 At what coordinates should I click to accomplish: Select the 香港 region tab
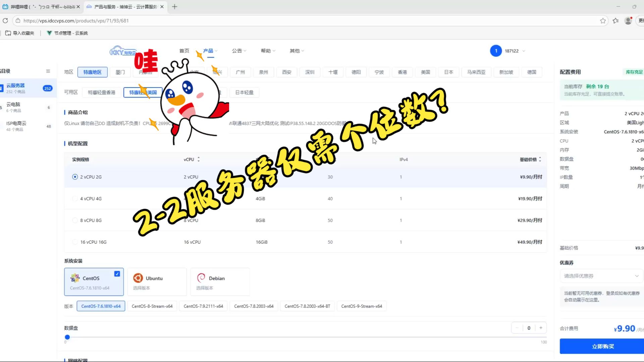402,72
